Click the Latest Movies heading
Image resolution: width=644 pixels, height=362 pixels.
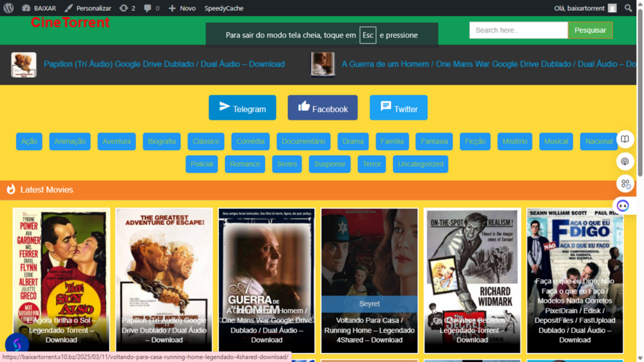[47, 190]
